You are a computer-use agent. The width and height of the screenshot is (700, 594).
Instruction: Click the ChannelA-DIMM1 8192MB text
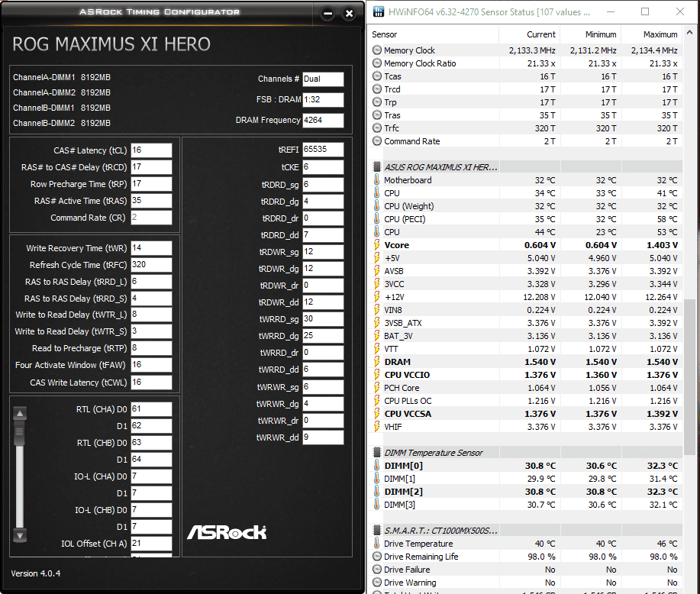point(62,77)
